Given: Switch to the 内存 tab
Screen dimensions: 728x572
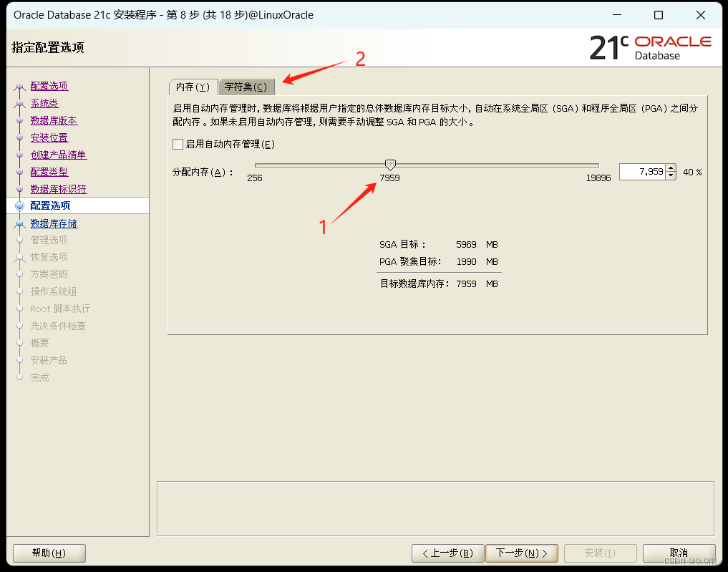Looking at the screenshot, I should 192,85.
